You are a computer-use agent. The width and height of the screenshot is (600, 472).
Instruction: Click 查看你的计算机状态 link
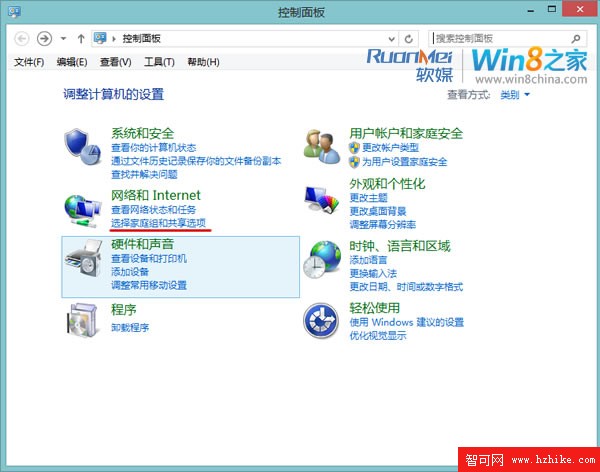click(153, 148)
